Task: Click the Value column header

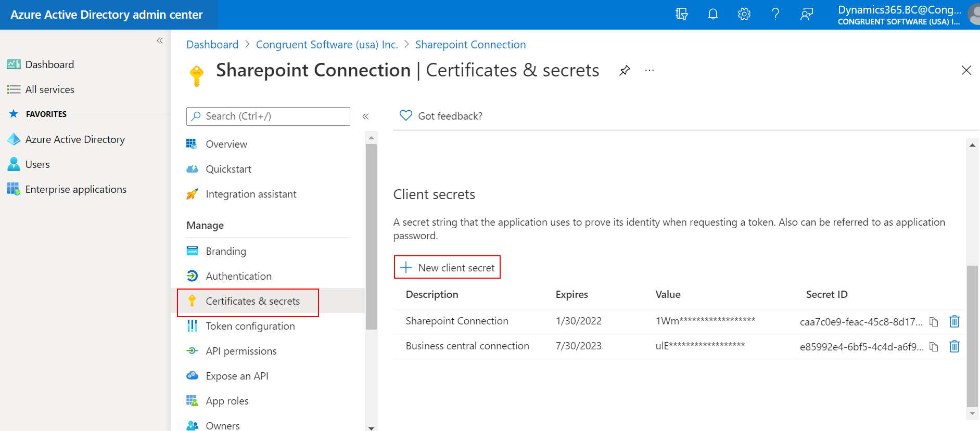Action: [668, 294]
